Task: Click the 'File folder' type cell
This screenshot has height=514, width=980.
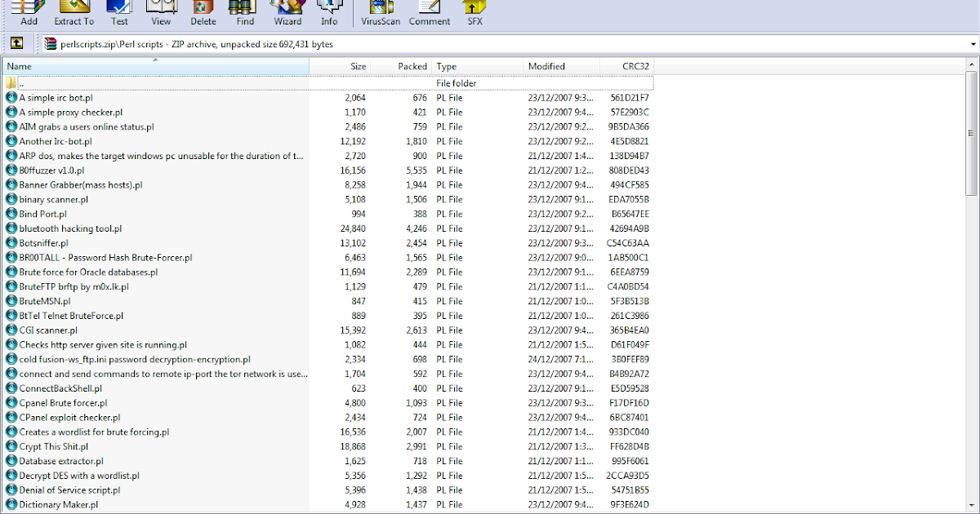Action: 457,83
